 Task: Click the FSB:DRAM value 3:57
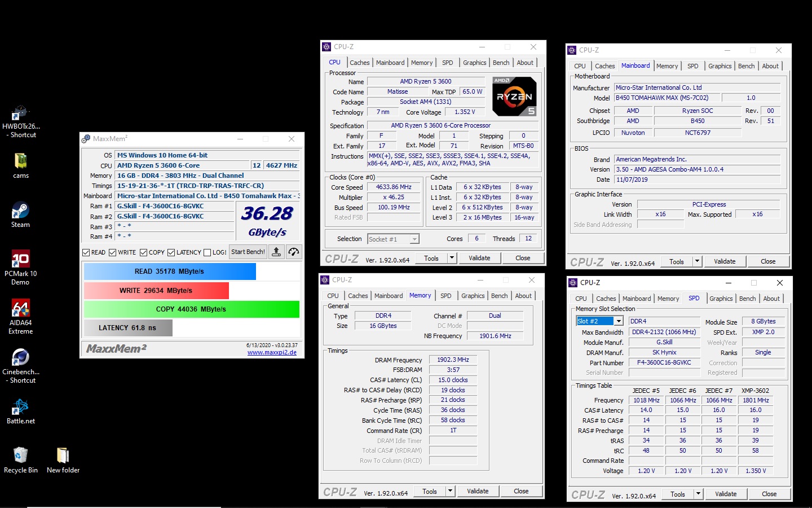tap(453, 370)
